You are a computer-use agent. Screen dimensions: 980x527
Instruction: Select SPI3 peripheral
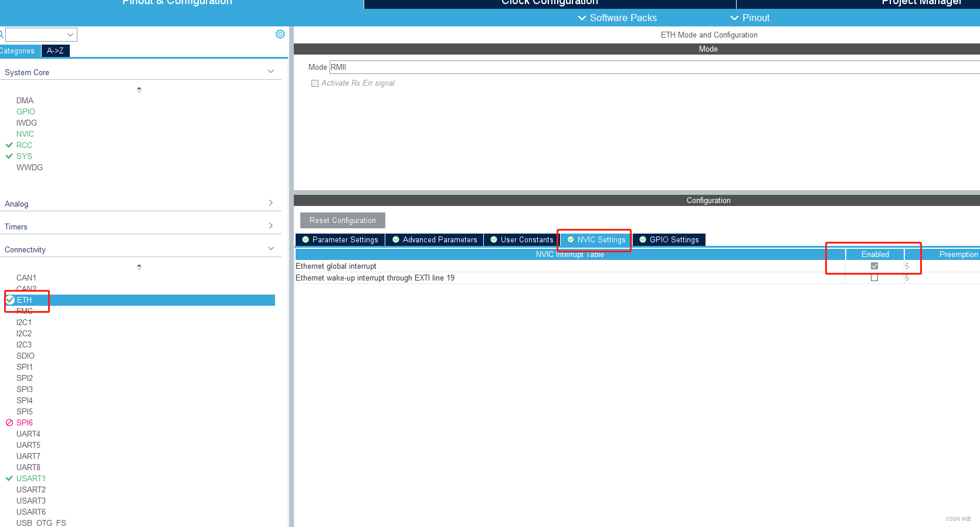tap(25, 389)
